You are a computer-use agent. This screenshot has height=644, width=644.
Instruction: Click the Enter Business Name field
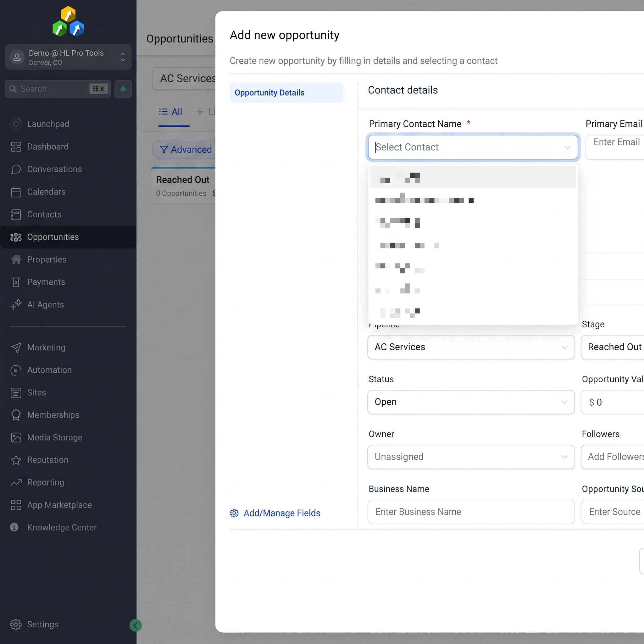pyautogui.click(x=471, y=512)
